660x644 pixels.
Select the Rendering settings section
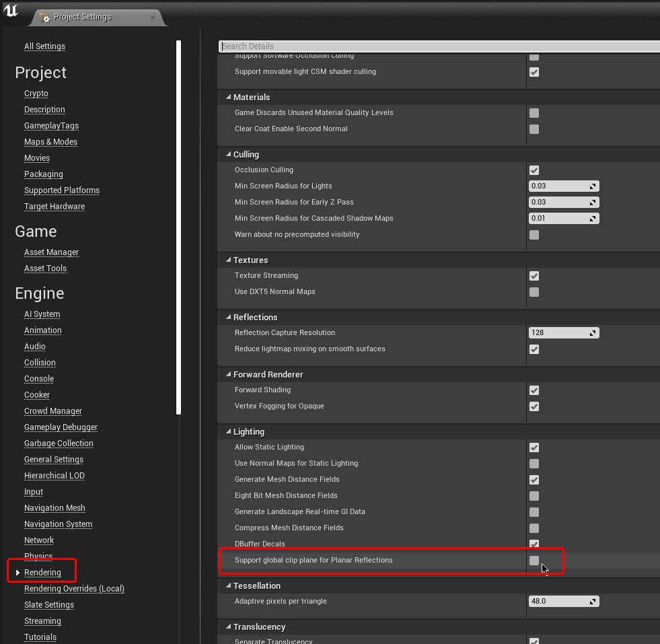pos(42,573)
